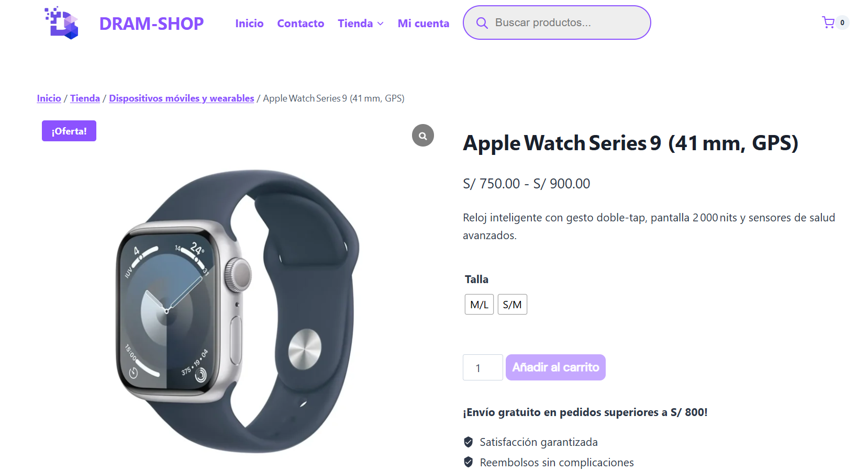Expand the Tienda dropdown chevron
The width and height of the screenshot is (868, 471).
pos(381,24)
